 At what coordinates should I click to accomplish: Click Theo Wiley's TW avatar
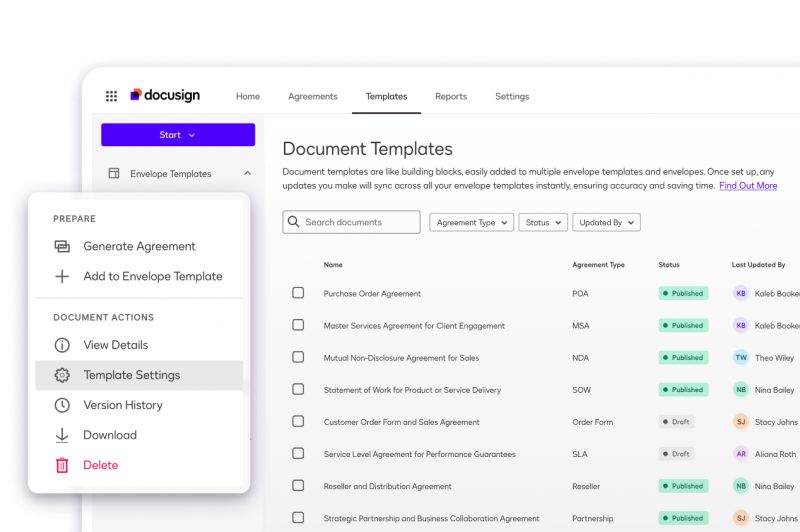741,358
